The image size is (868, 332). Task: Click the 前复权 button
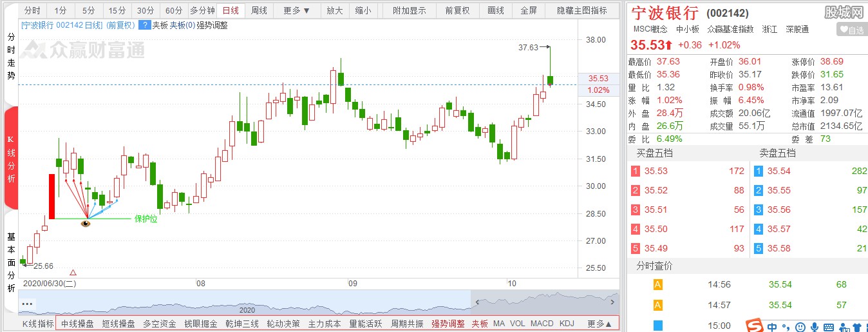(x=457, y=11)
